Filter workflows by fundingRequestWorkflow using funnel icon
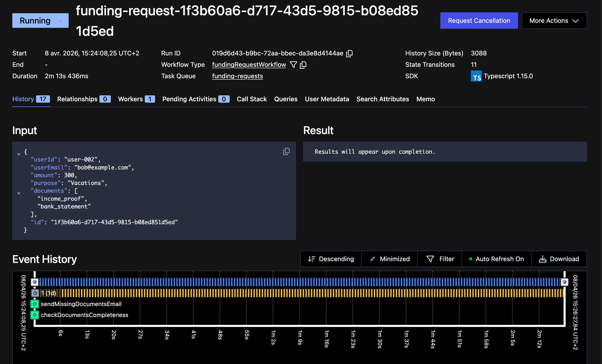 point(293,65)
